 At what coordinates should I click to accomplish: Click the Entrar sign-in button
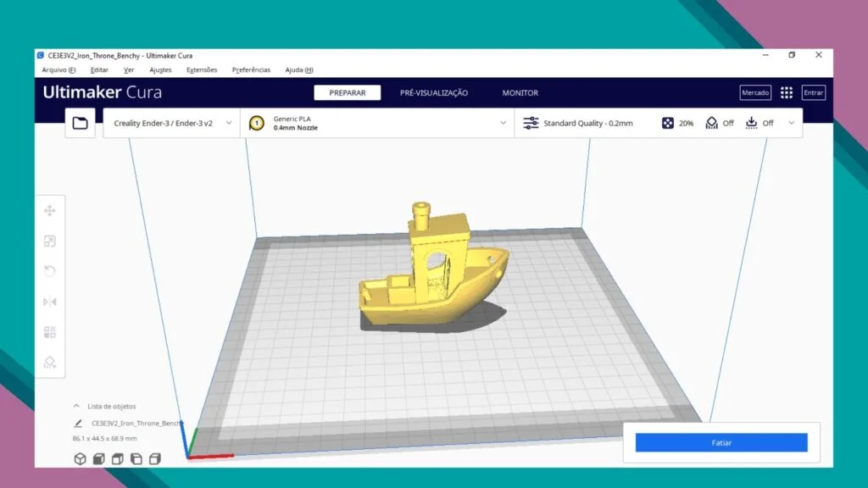coord(814,93)
